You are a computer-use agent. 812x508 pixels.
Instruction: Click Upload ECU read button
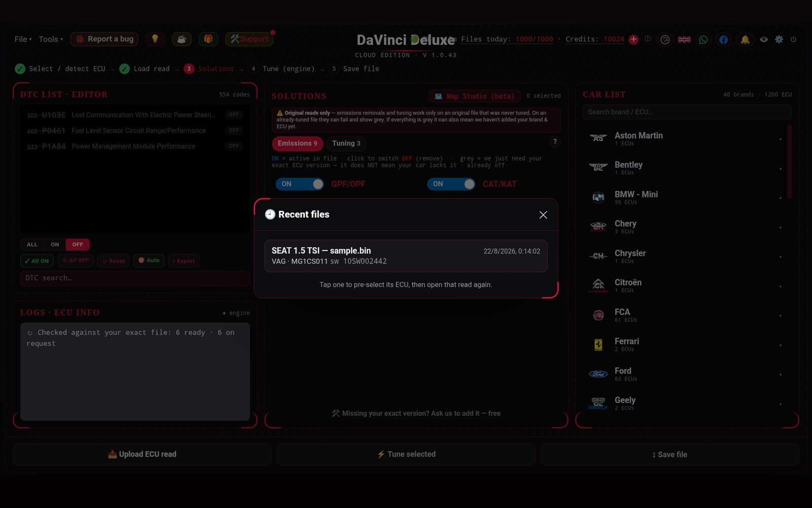142,454
